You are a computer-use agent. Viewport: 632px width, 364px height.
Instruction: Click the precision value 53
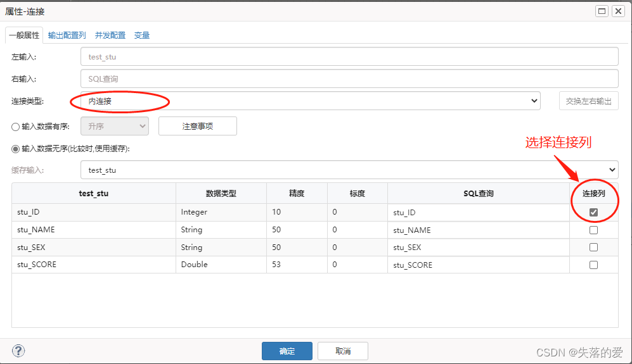pos(297,265)
